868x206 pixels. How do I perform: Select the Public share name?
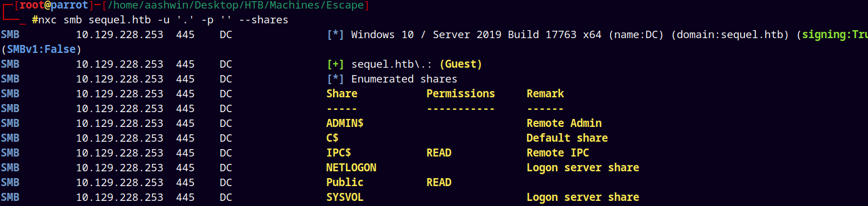pos(344,182)
